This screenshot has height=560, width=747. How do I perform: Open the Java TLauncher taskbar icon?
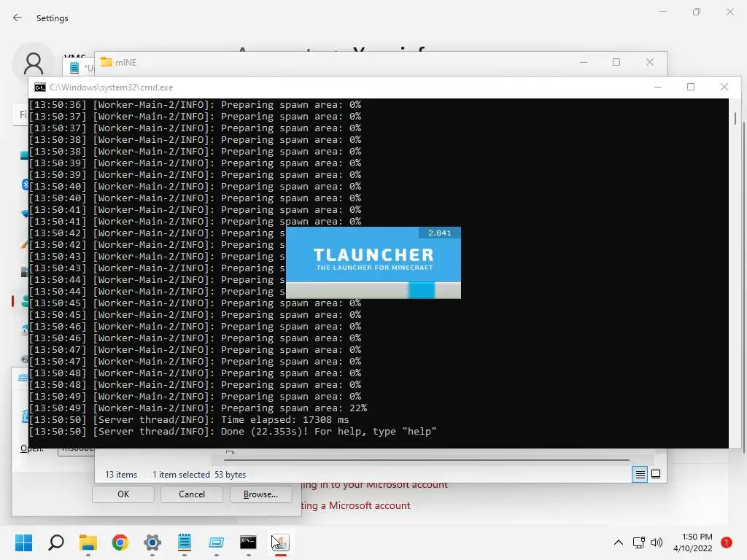point(281,542)
